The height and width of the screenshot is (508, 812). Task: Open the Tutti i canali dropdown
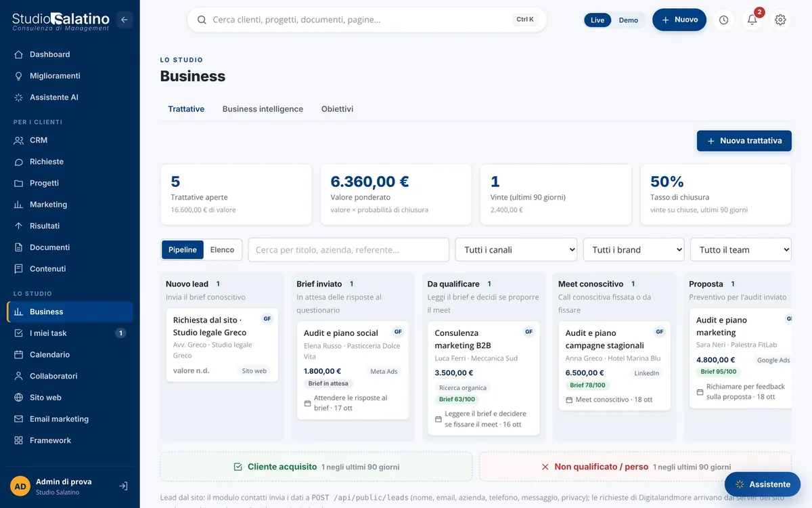516,250
